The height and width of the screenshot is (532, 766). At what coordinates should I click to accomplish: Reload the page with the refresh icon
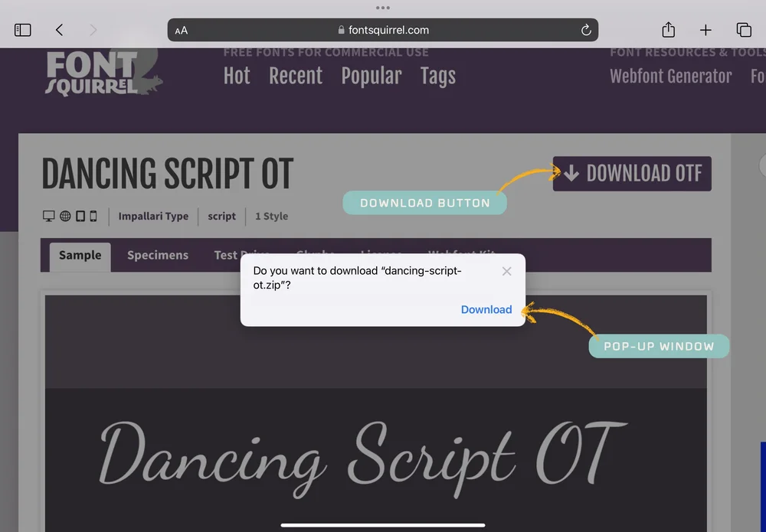586,30
